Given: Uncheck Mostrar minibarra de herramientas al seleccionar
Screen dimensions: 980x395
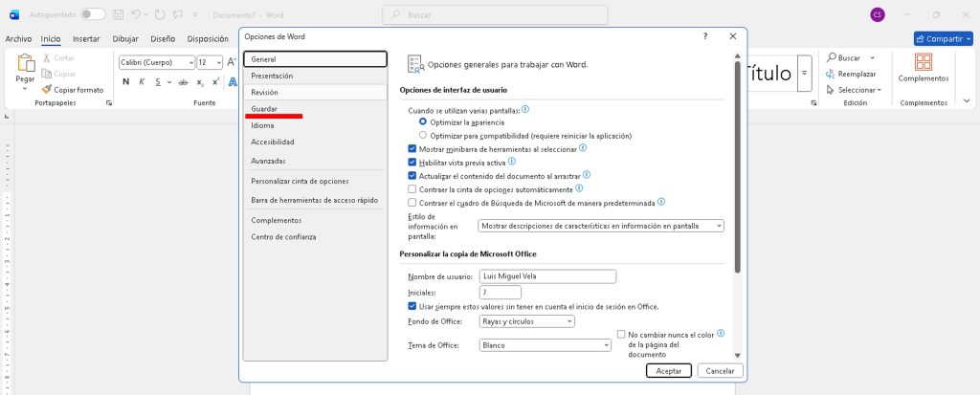Looking at the screenshot, I should click(x=412, y=149).
